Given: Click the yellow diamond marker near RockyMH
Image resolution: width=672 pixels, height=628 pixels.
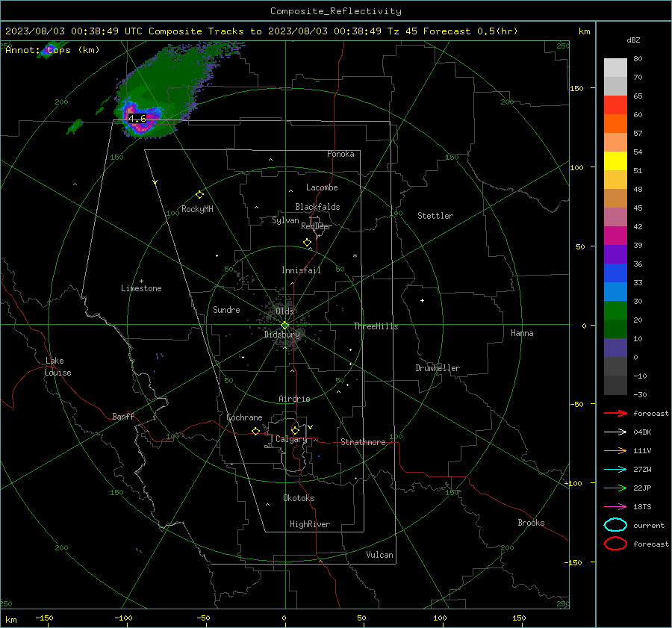Looking at the screenshot, I should pos(199,195).
